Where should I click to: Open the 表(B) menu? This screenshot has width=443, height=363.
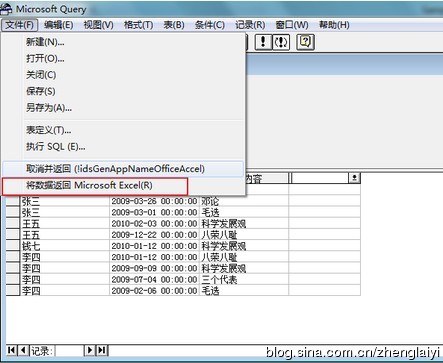[x=174, y=25]
